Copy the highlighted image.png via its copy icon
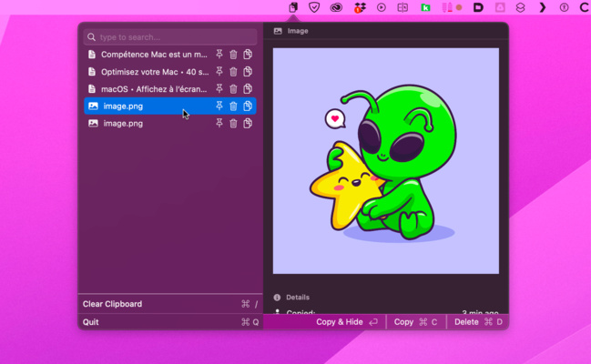 click(x=248, y=106)
